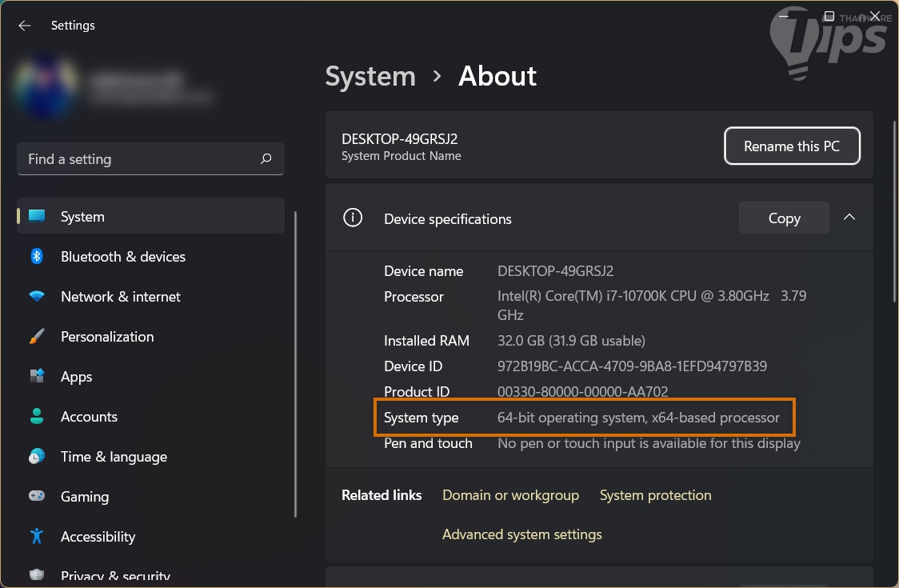Viewport: 899px width, 588px height.
Task: Open Advanced system settings link
Action: click(x=521, y=534)
